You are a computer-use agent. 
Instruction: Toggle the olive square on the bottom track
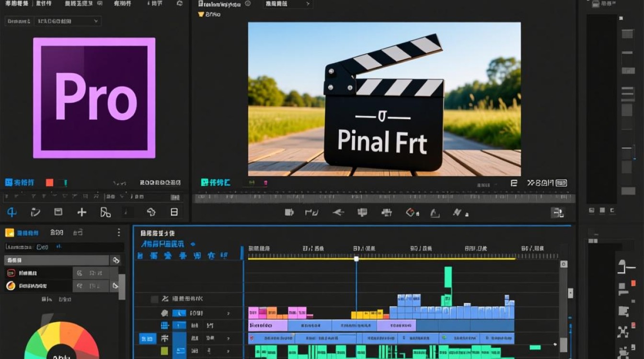pyautogui.click(x=164, y=351)
